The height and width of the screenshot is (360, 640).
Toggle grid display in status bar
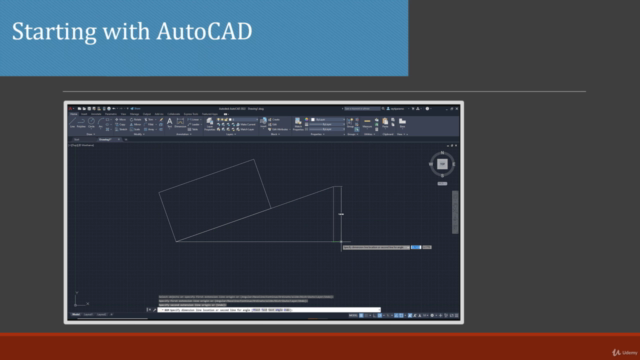coord(362,315)
